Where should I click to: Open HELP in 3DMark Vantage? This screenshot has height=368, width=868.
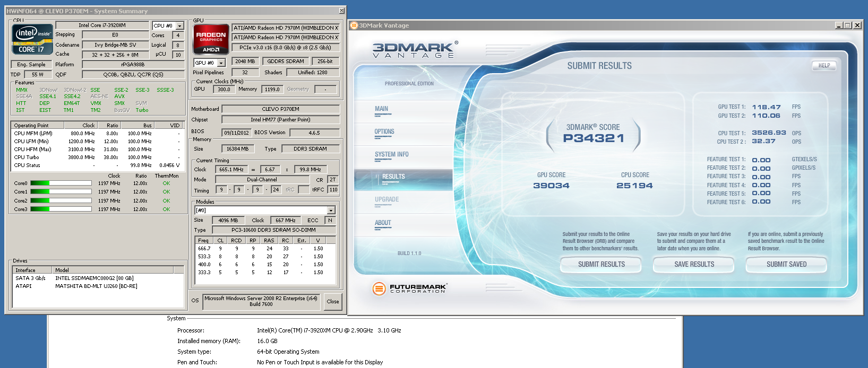click(x=824, y=66)
